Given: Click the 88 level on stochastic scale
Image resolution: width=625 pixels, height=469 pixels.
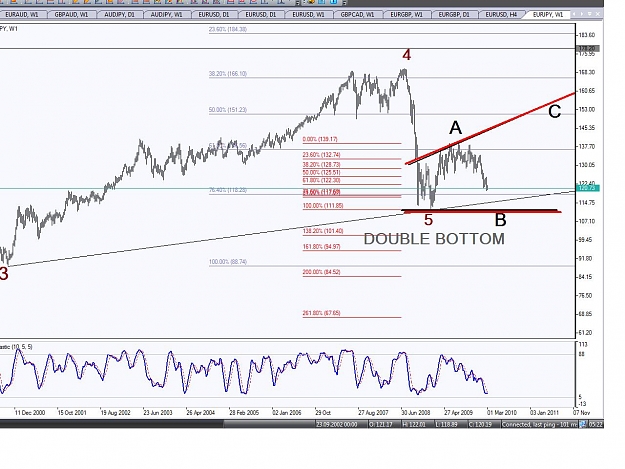Looking at the screenshot, I should (582, 354).
